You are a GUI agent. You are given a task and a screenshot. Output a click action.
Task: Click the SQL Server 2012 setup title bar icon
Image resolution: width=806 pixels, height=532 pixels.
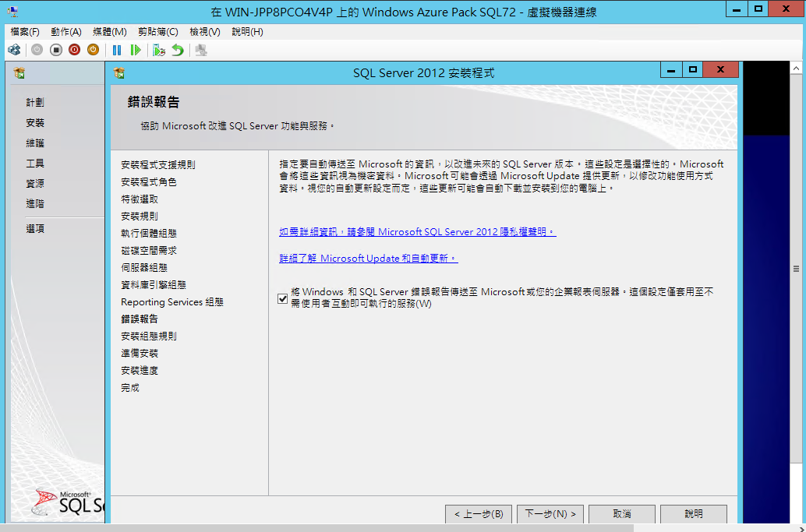pos(119,73)
